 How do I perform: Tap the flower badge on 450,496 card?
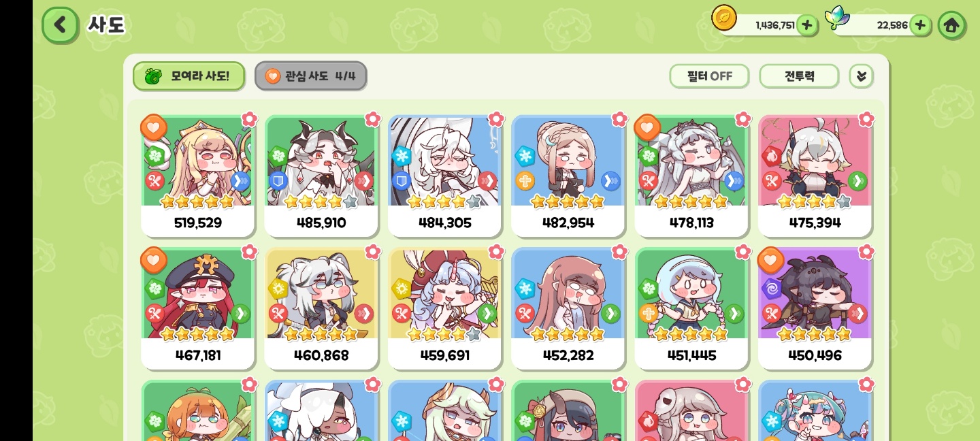(866, 252)
